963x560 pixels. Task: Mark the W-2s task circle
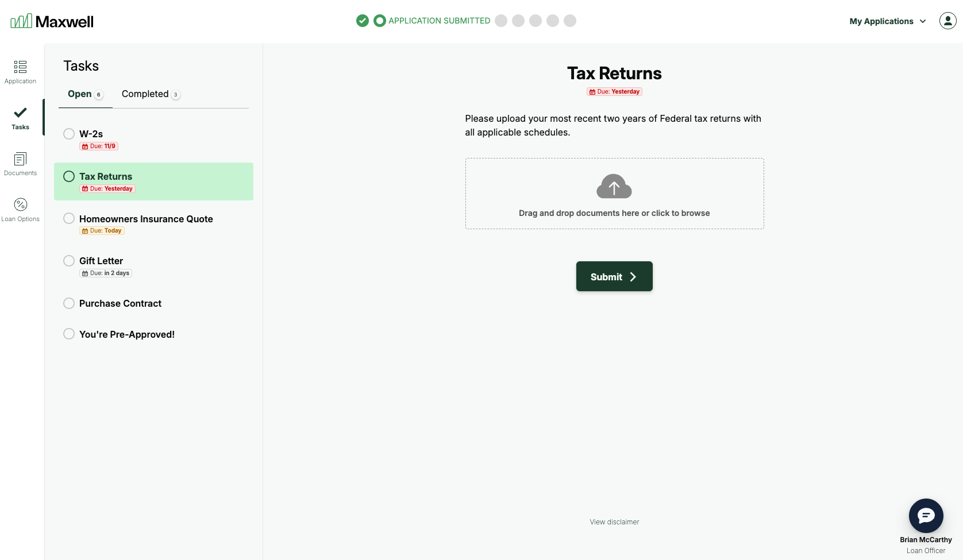[69, 134]
